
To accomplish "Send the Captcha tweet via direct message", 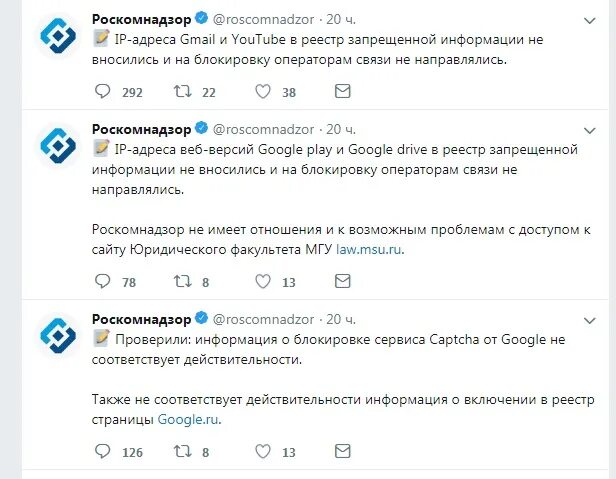I will pyautogui.click(x=343, y=451).
